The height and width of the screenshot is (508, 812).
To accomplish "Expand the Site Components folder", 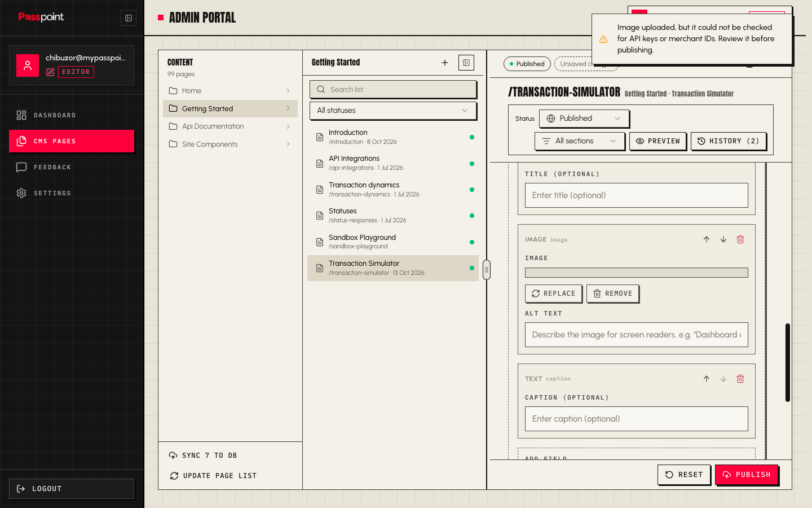I will tap(230, 144).
